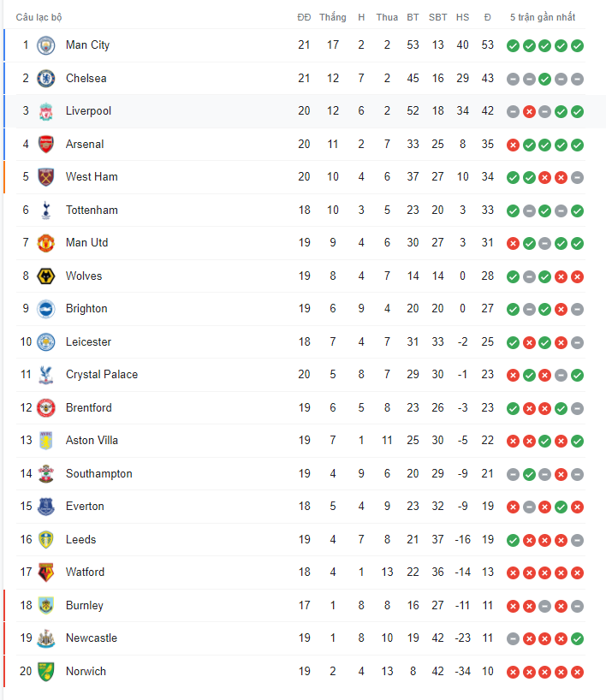Click Everton's green win indicator in form
The height and width of the screenshot is (700, 606).
(x=561, y=507)
